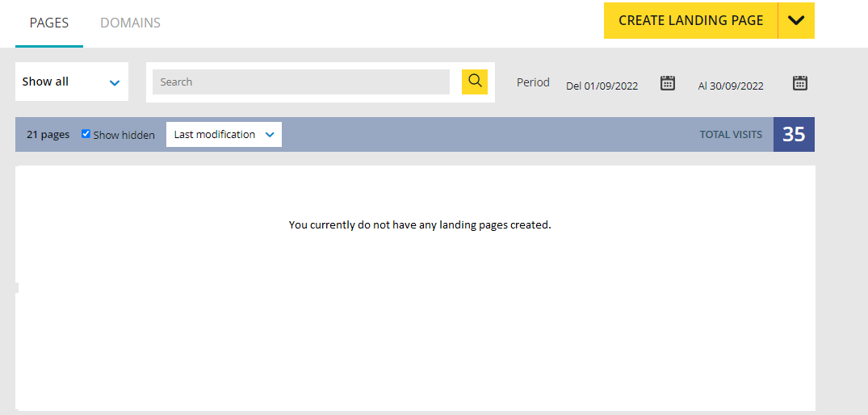
Task: Click the no landing pages created message
Action: tap(420, 224)
